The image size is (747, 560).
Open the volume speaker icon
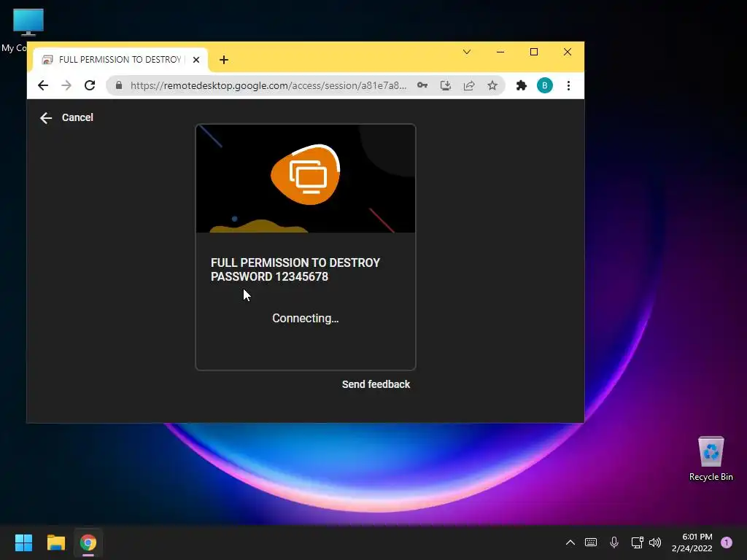pos(655,542)
